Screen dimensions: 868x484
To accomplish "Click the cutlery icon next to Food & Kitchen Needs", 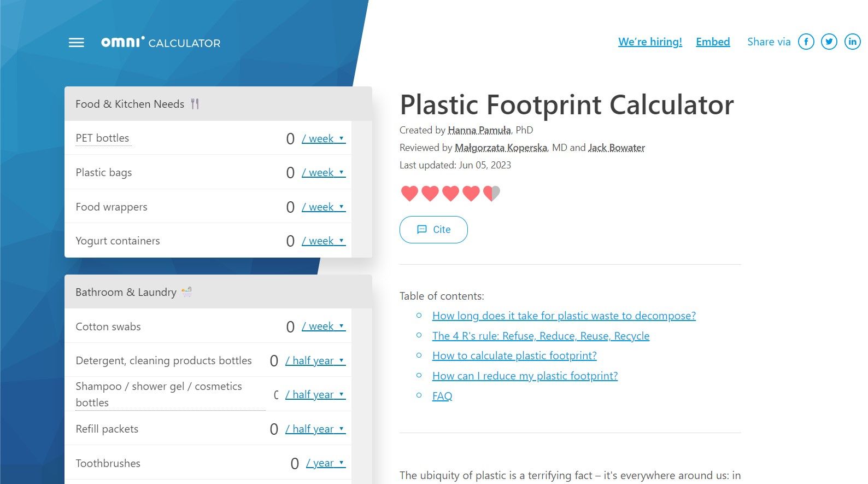I will pos(195,103).
